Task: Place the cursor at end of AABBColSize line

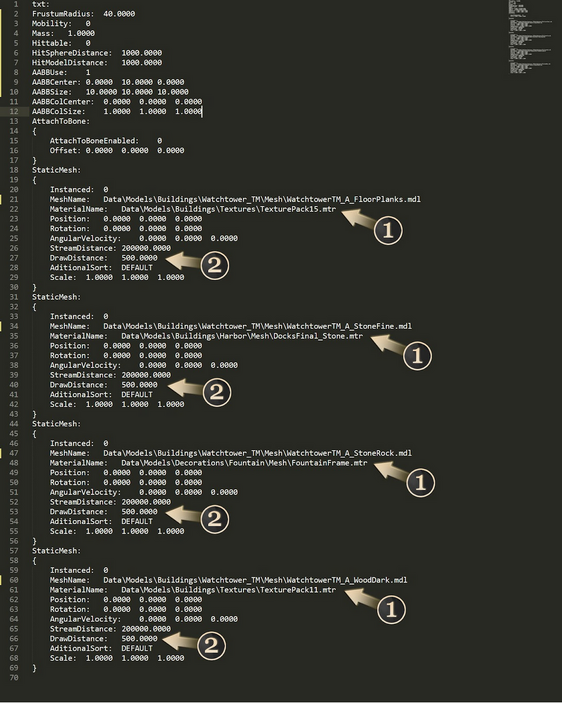Action: point(202,111)
